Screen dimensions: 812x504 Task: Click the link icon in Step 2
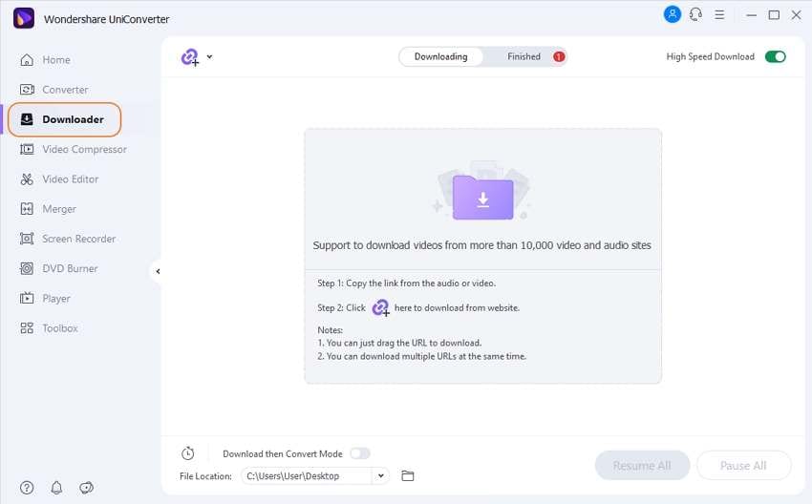380,307
